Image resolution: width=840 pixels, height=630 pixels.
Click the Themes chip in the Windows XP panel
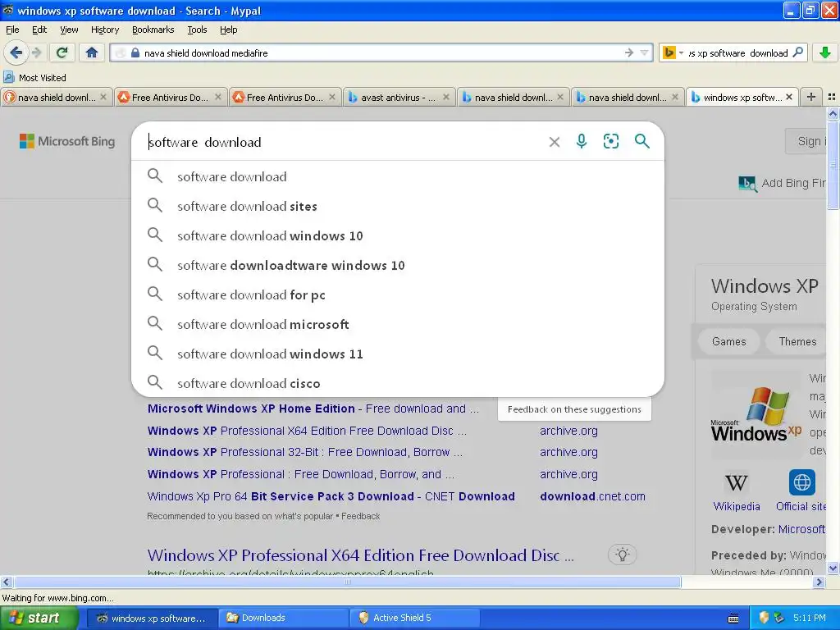tap(797, 341)
